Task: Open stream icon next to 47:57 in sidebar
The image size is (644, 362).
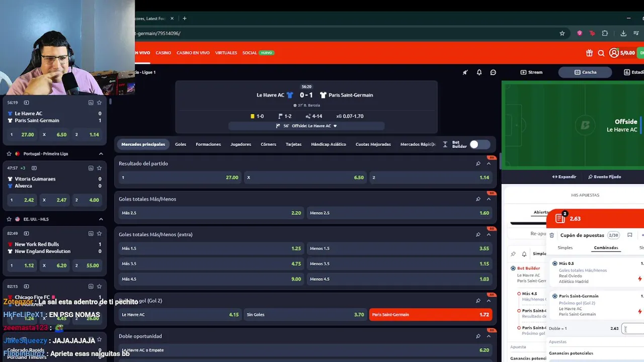Action: 34,168
